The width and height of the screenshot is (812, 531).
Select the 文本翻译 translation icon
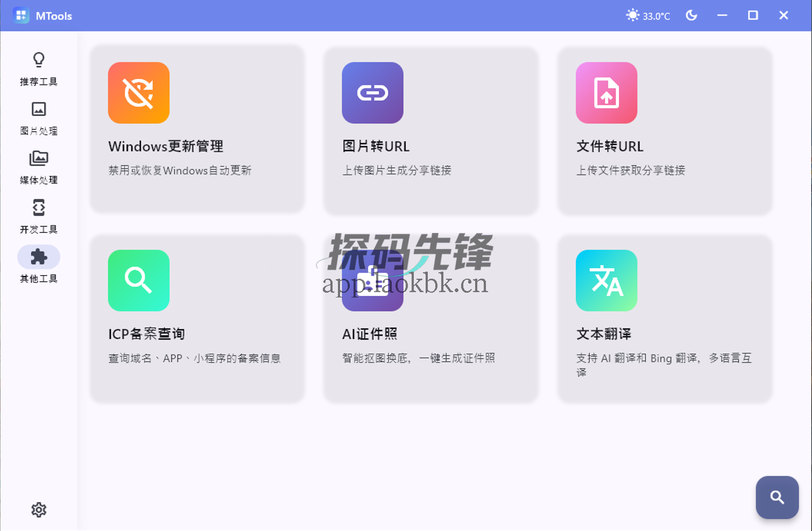[606, 280]
